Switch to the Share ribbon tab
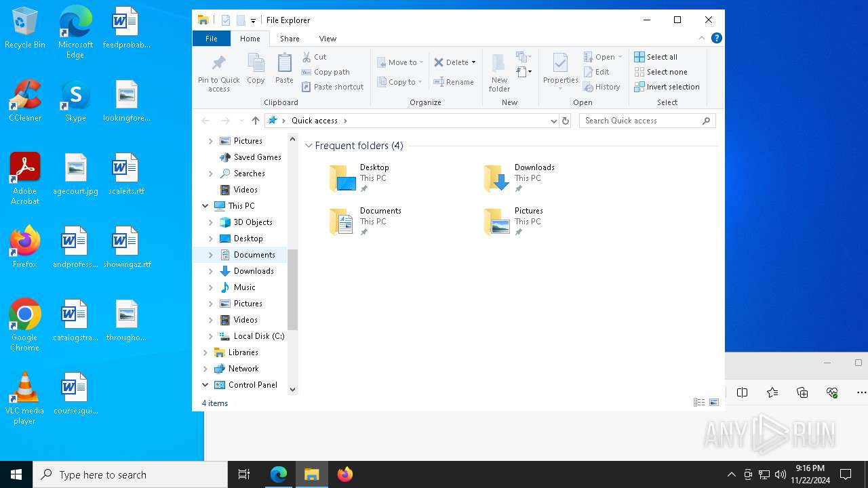The image size is (868, 488). pos(290,39)
